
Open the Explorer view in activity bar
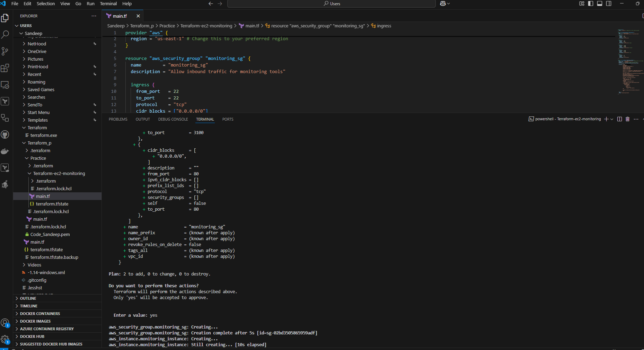click(5, 18)
